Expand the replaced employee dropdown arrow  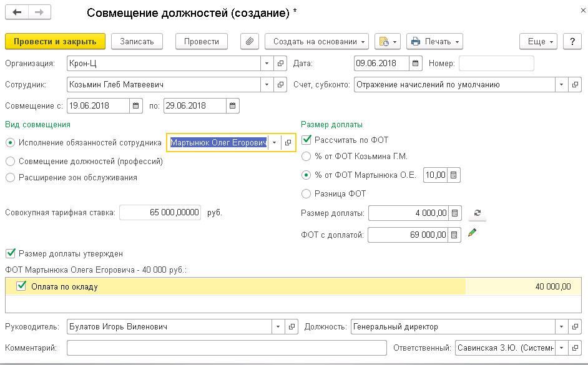pos(275,142)
